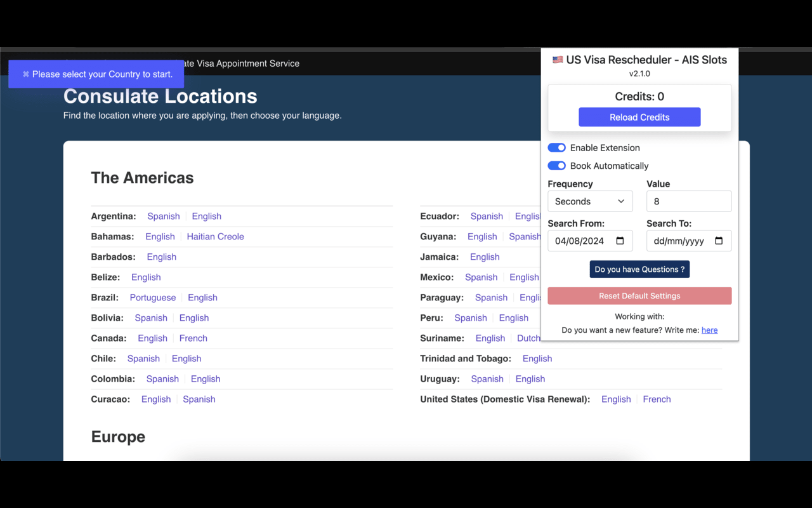Screen dimensions: 812x508
Task: Click the Reload Credits button
Action: [x=639, y=117]
